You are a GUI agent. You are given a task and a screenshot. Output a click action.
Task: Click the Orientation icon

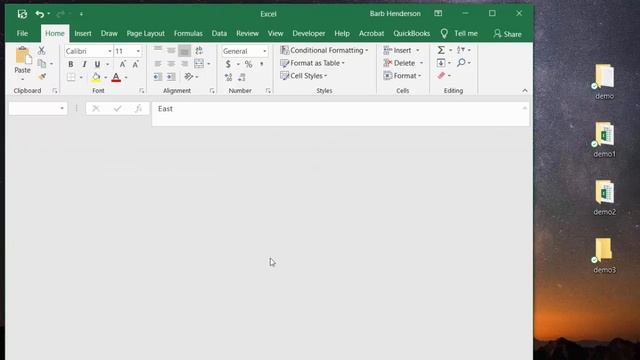pos(189,77)
